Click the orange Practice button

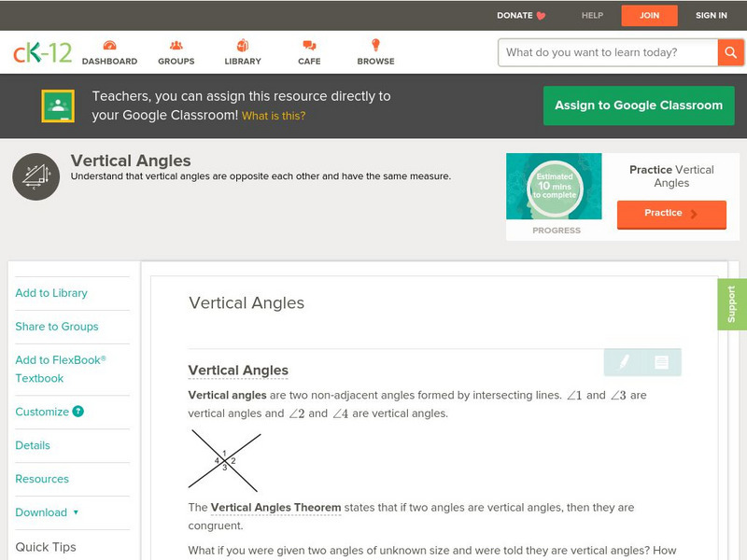point(671,214)
